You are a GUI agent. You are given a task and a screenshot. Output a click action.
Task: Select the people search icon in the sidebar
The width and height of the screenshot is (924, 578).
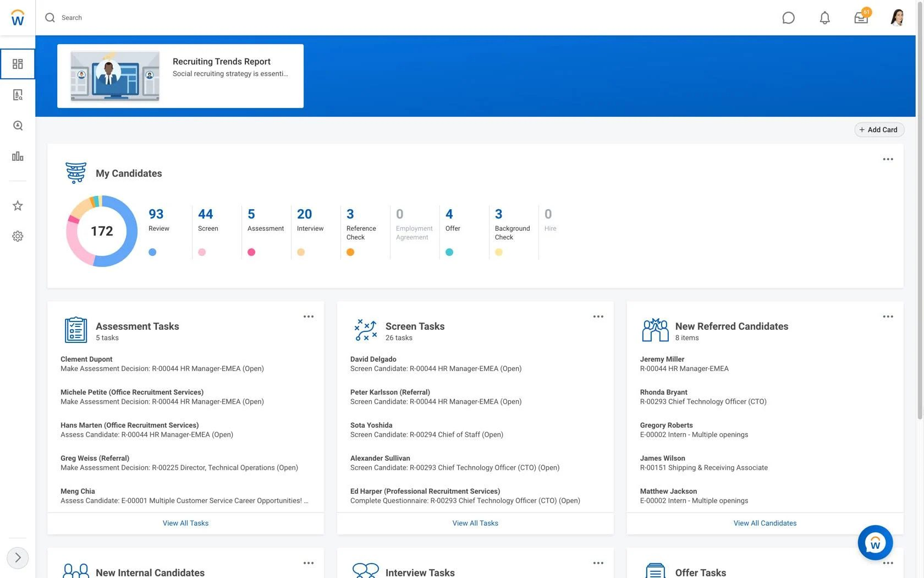[18, 126]
